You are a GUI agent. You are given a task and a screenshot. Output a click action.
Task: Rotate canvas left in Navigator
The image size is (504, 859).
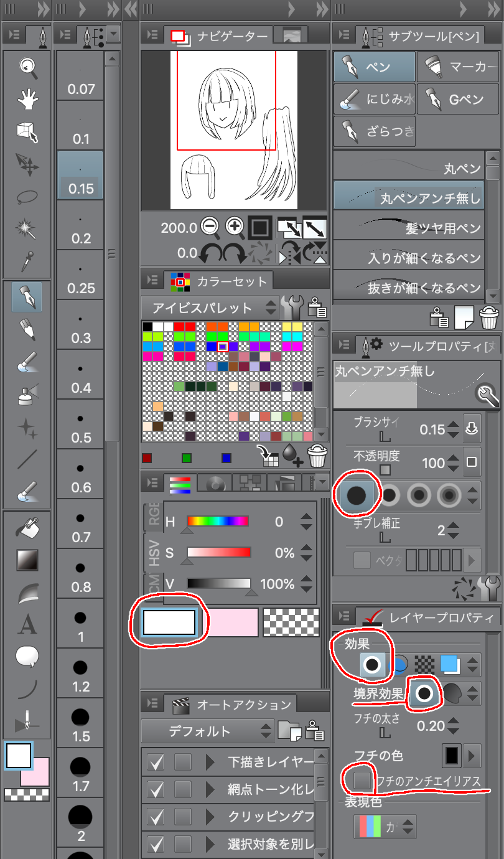point(210,253)
